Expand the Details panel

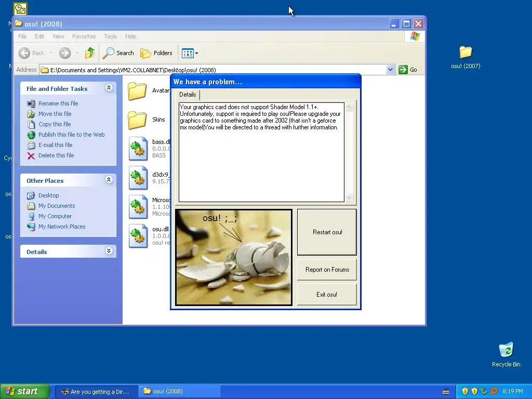tap(109, 251)
